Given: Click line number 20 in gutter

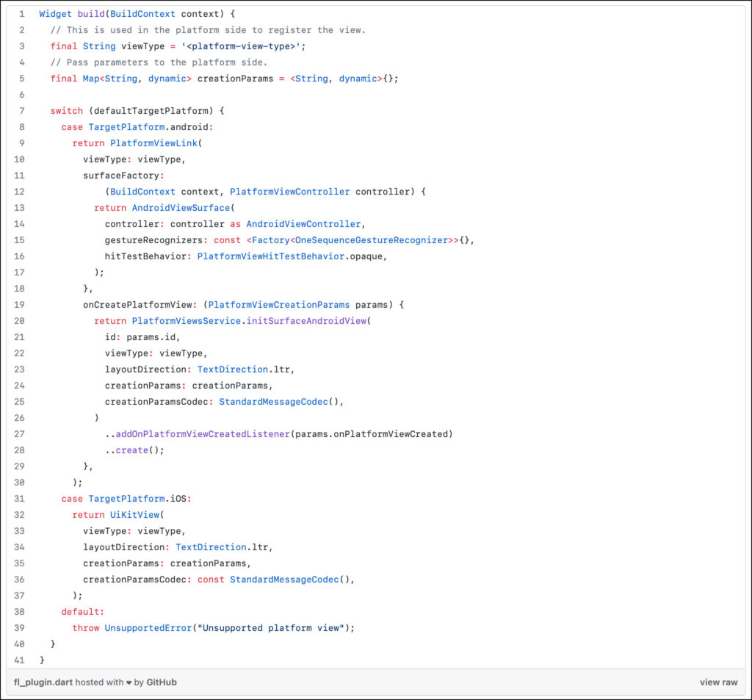Looking at the screenshot, I should pyautogui.click(x=19, y=321).
